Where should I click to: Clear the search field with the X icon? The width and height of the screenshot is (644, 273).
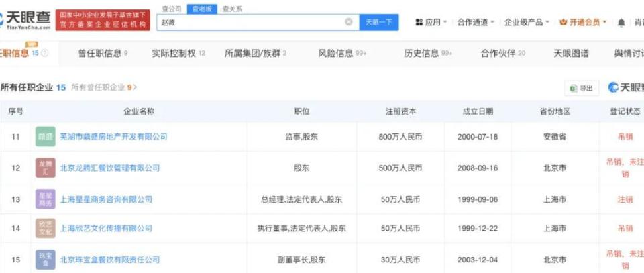(x=348, y=22)
